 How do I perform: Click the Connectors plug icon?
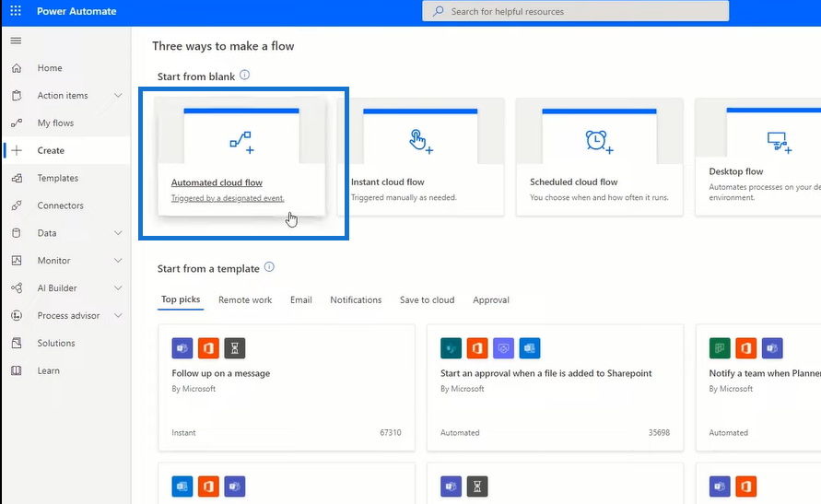click(x=17, y=205)
